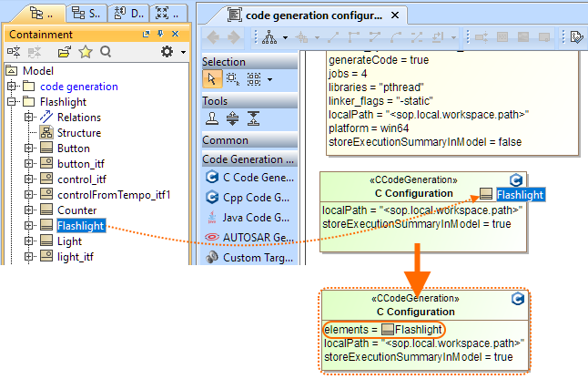Click the C Code Generation palette icon
588x379 pixels.
[212, 177]
